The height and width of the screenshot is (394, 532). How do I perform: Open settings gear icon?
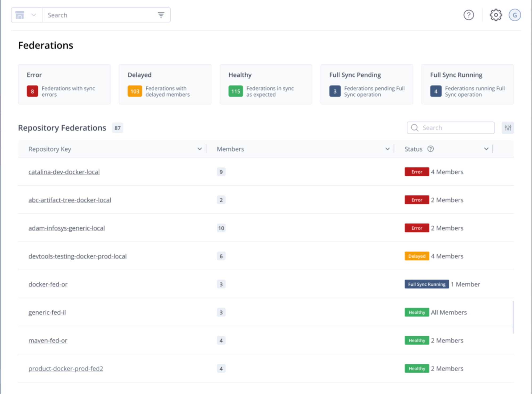pyautogui.click(x=496, y=15)
